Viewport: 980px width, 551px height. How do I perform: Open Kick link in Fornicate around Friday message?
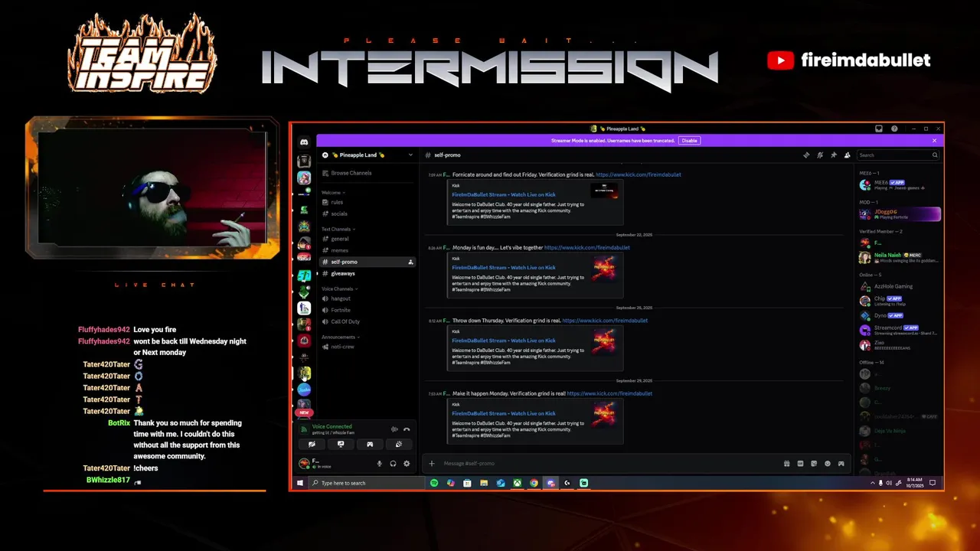coord(638,174)
